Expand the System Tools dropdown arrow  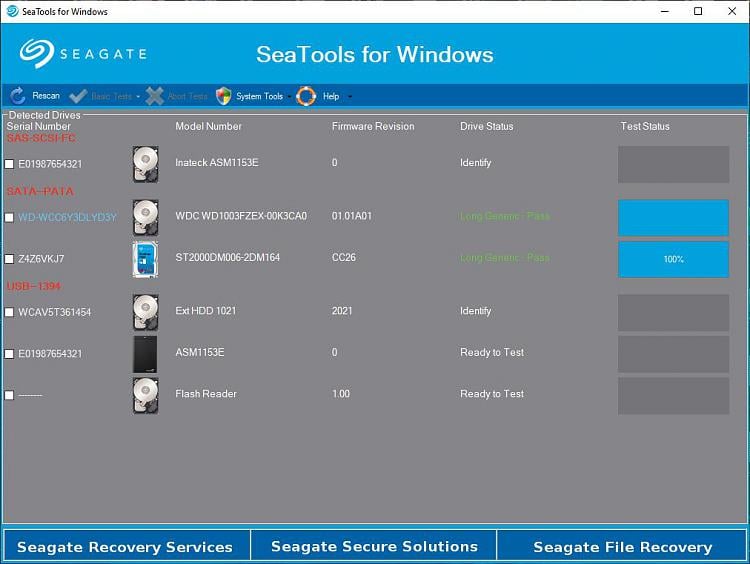pyautogui.click(x=289, y=97)
